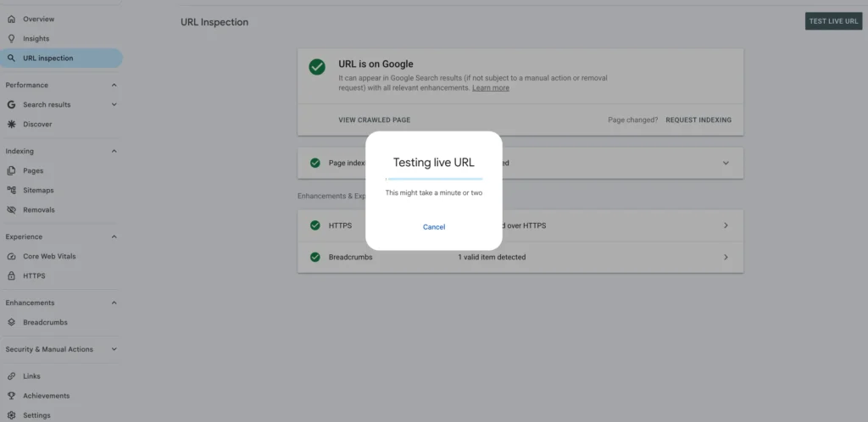The width and height of the screenshot is (868, 422).
Task: Collapse the Experience section
Action: click(x=114, y=236)
